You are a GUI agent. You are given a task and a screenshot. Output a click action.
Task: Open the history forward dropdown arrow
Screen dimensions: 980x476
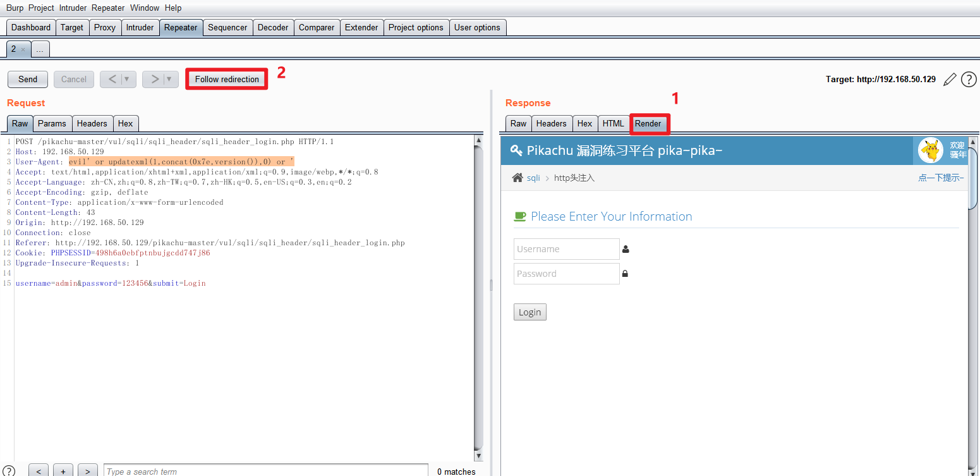[170, 80]
